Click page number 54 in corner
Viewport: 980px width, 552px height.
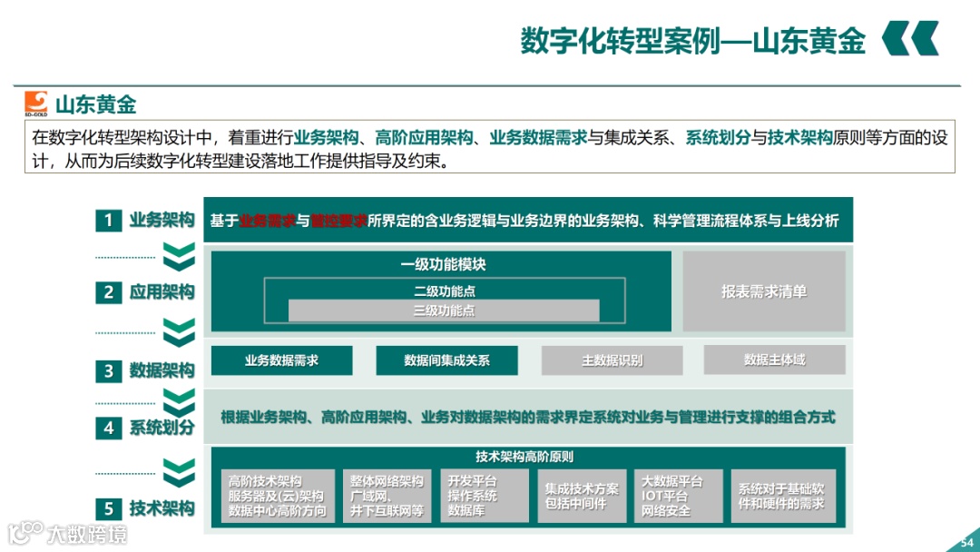click(967, 542)
